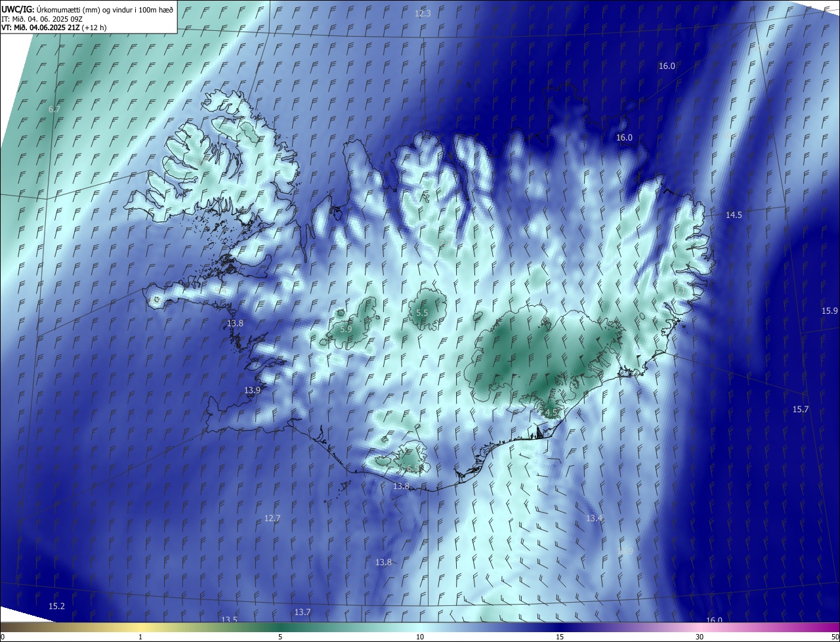
Task: Click the color scale tick label '15'
Action: pyautogui.click(x=560, y=637)
